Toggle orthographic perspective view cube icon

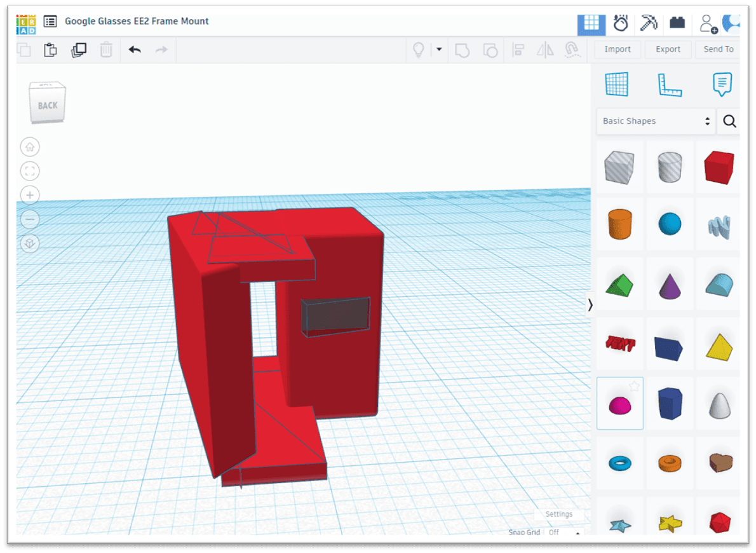click(x=30, y=243)
